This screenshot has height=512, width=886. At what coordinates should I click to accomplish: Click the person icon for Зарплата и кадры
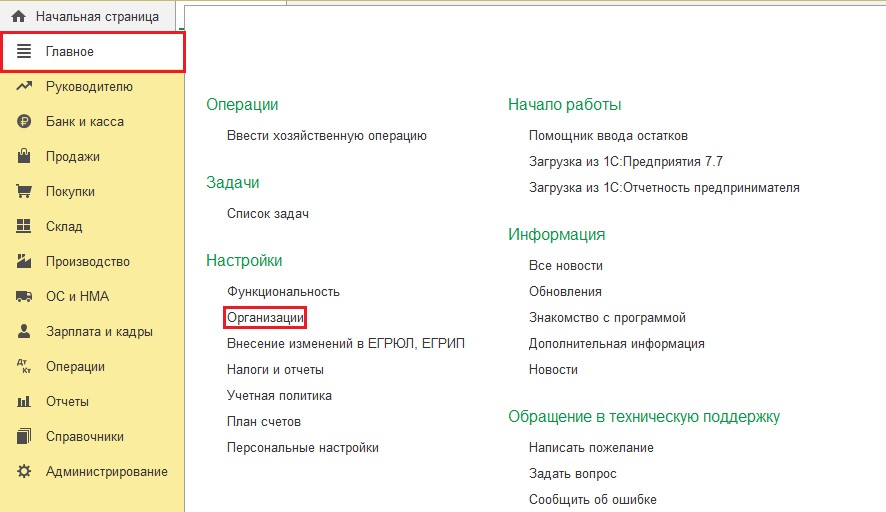point(25,332)
